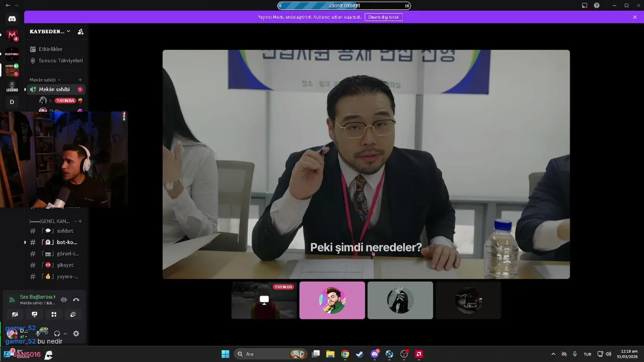Expand the KAYBEDEN server name dropdown
Image resolution: width=644 pixels, height=362 pixels.
coord(50,32)
